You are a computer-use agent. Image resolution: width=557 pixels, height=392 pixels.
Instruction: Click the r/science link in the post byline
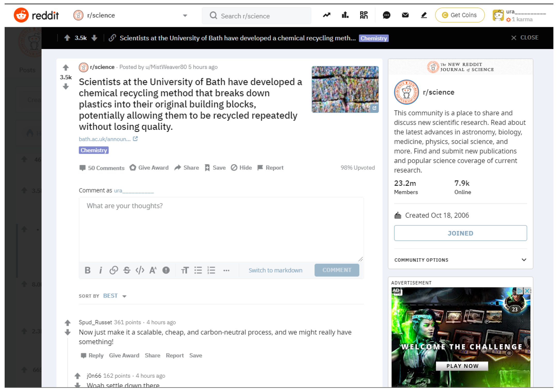[102, 67]
